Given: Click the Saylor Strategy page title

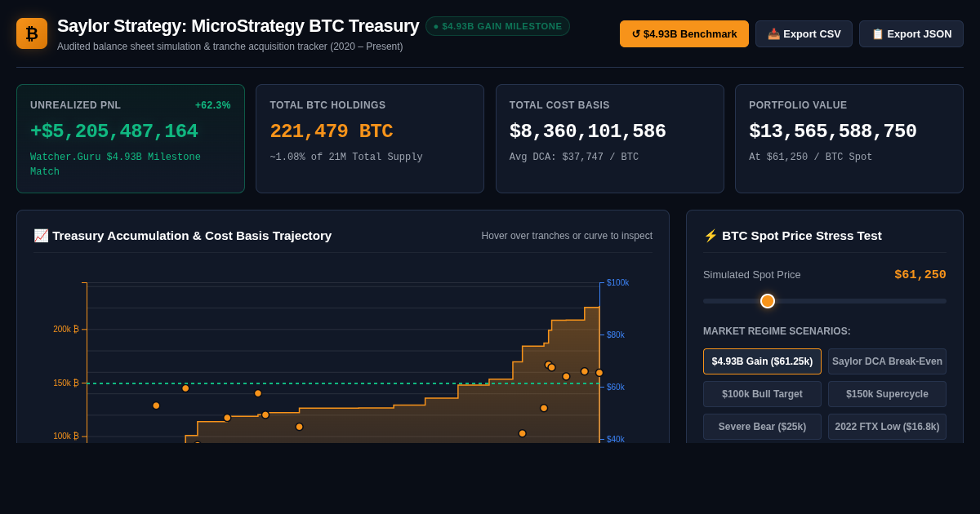Looking at the screenshot, I should [238, 26].
